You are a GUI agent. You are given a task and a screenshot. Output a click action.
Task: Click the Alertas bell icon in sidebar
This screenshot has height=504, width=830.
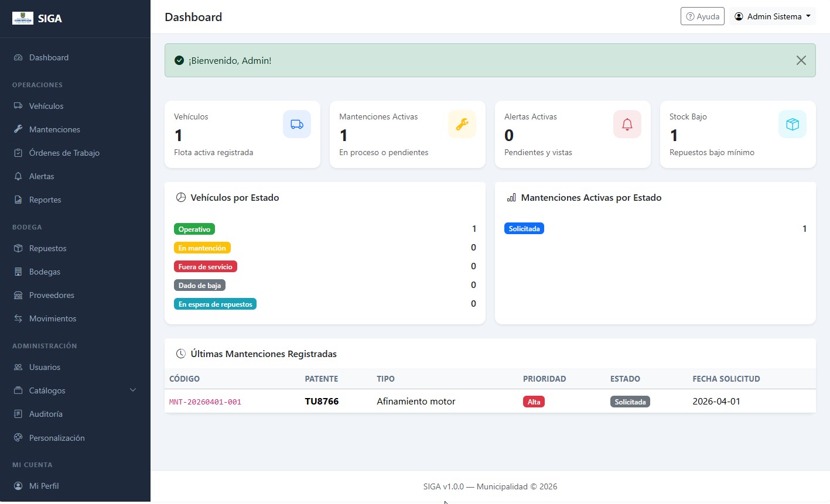point(18,176)
